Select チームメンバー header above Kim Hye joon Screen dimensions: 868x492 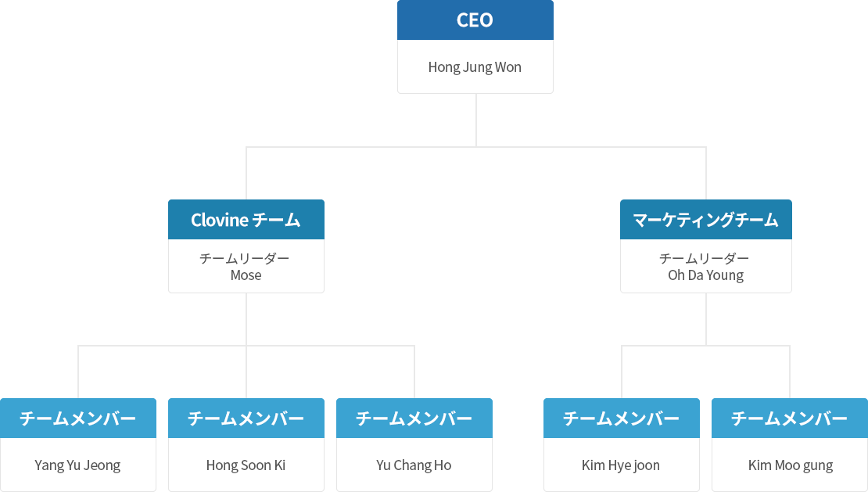tap(622, 418)
